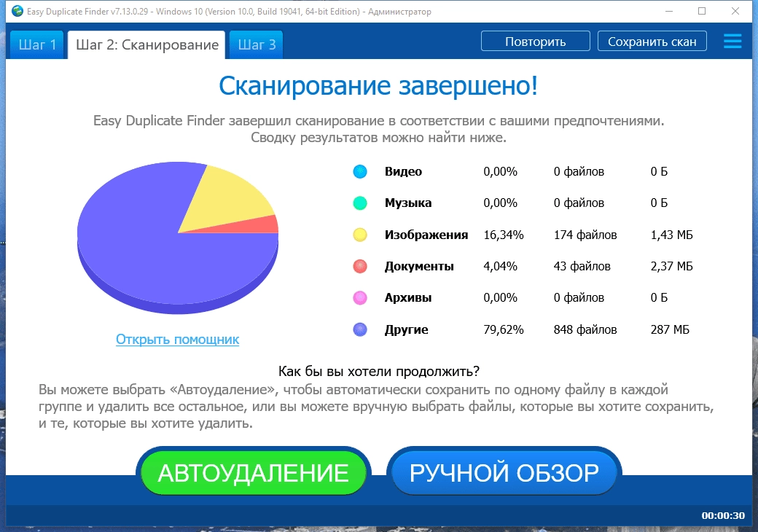Click the Повторить button
Image resolution: width=758 pixels, height=532 pixels.
coord(536,42)
